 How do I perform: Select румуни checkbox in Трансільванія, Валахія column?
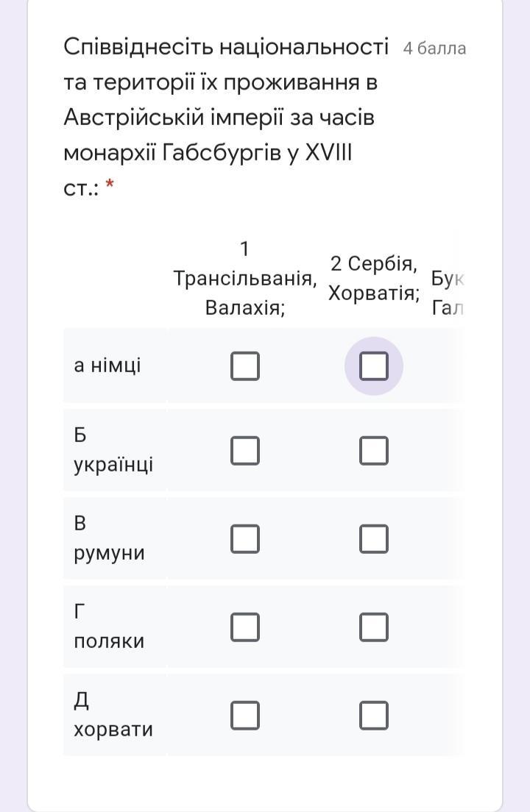click(x=245, y=538)
